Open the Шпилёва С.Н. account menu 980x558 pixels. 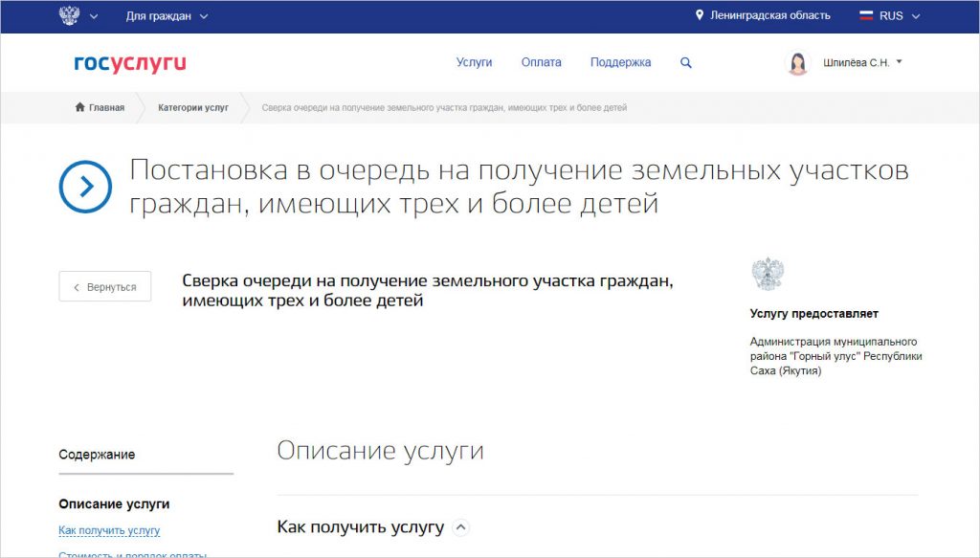click(x=862, y=62)
